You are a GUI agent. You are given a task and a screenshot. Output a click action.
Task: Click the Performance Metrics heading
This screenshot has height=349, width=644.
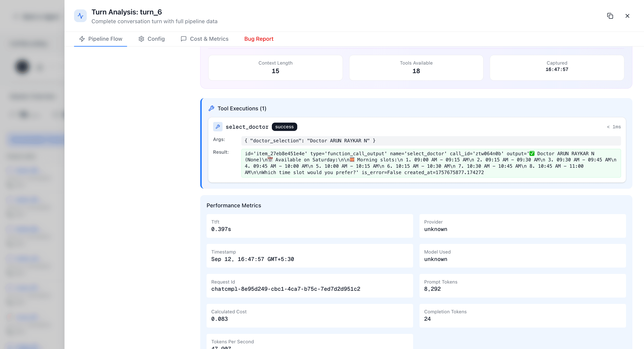pyautogui.click(x=234, y=205)
